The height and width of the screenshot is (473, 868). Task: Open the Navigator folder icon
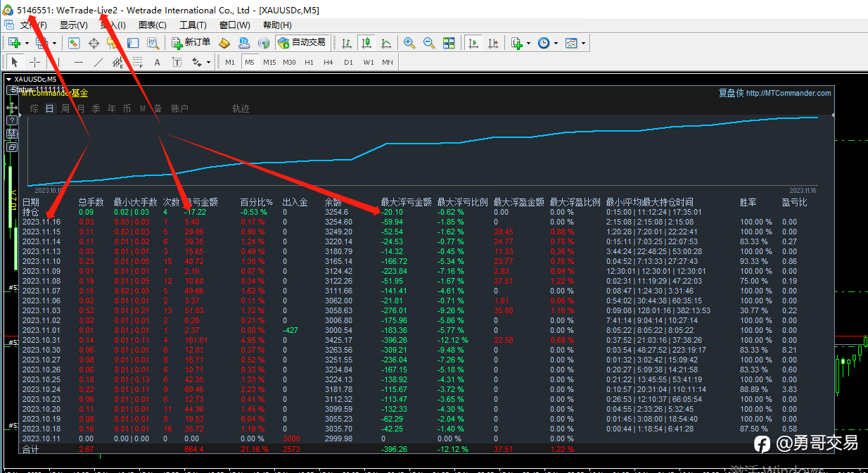point(113,43)
